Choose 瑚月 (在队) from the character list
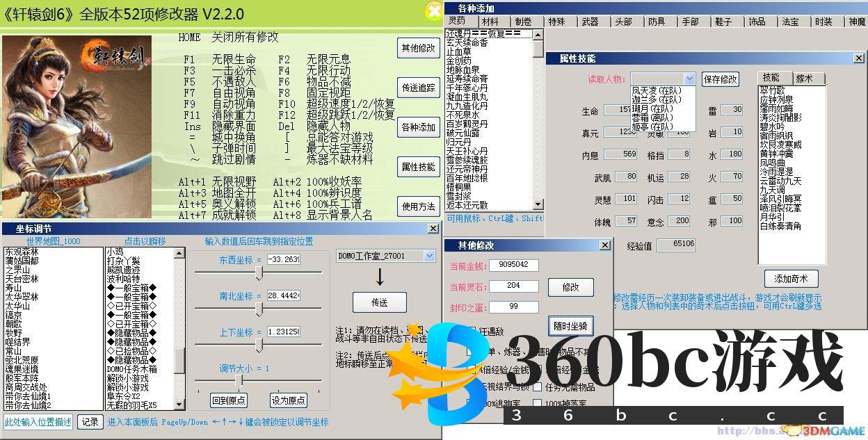Screen dimensions: 868x440 pos(652,108)
